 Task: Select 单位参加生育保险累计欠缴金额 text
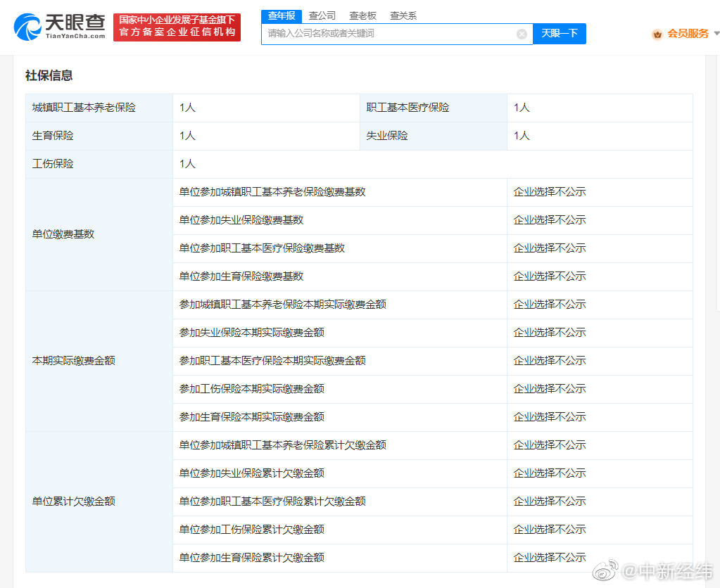(x=252, y=558)
